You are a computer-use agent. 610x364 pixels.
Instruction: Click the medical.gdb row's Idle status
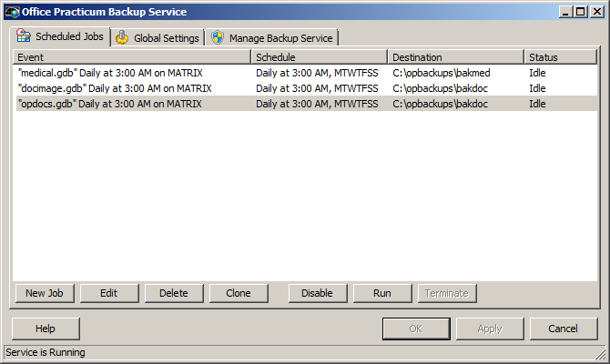537,73
